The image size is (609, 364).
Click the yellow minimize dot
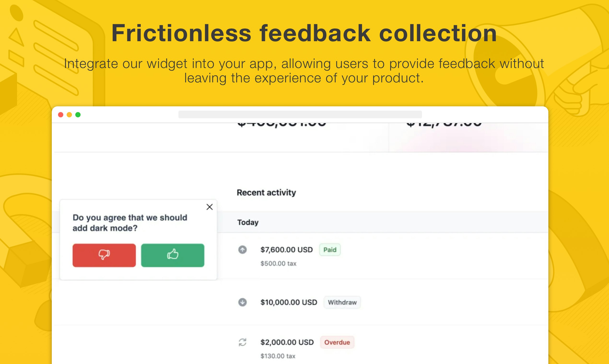[x=69, y=114]
